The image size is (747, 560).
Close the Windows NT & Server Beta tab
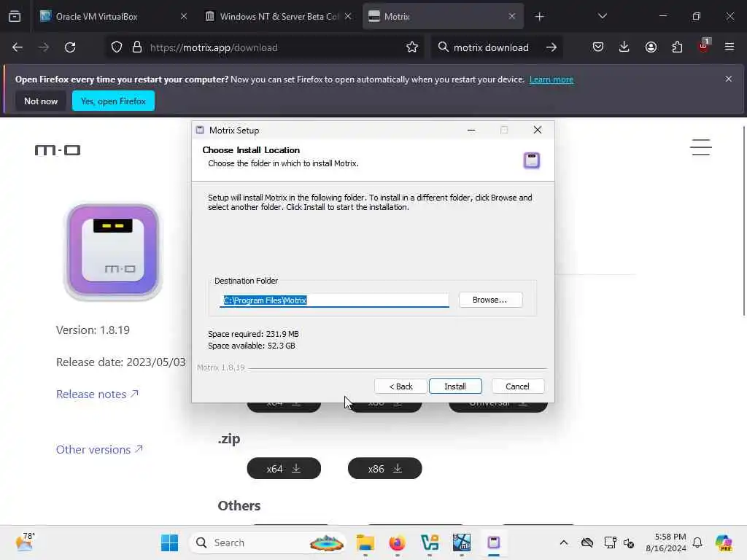click(x=348, y=16)
